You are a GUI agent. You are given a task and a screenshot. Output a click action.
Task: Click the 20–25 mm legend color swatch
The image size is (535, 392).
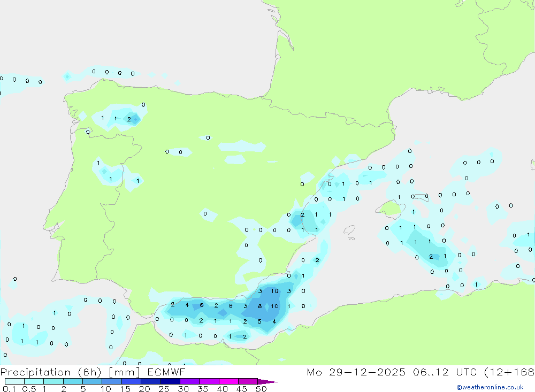coord(151,381)
